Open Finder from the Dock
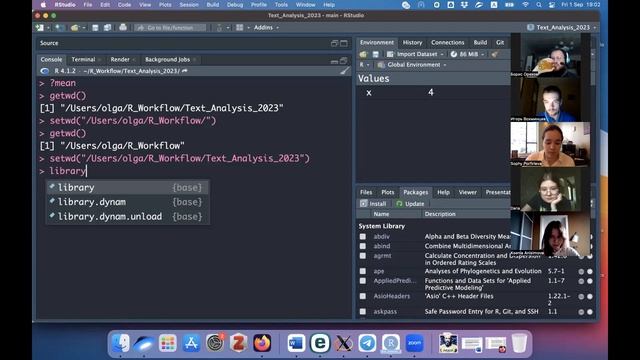The image size is (640, 360). tap(120, 343)
